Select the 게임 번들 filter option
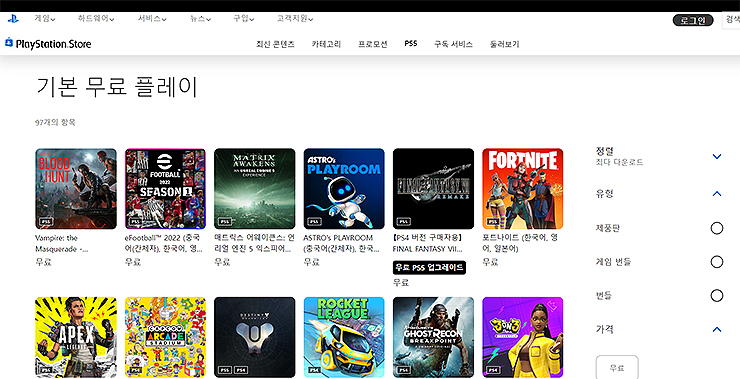 (716, 262)
